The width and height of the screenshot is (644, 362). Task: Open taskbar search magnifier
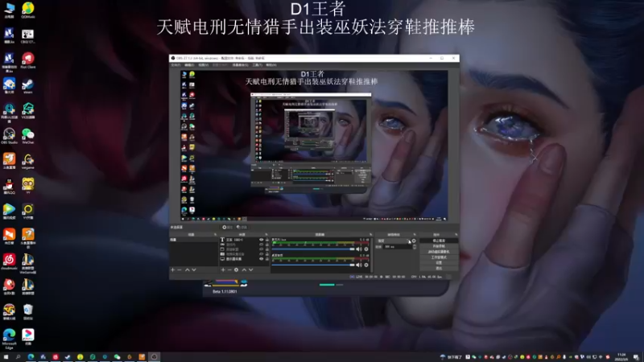pyautogui.click(x=18, y=357)
